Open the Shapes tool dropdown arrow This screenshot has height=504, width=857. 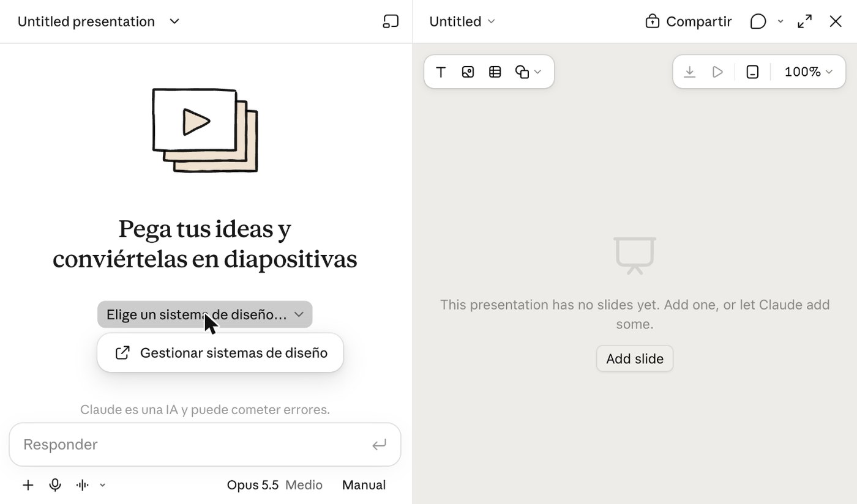pyautogui.click(x=537, y=72)
